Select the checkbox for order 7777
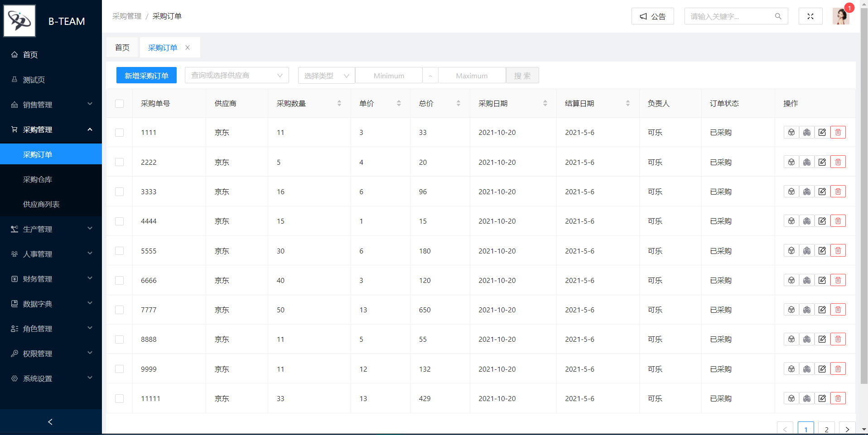 coord(120,310)
